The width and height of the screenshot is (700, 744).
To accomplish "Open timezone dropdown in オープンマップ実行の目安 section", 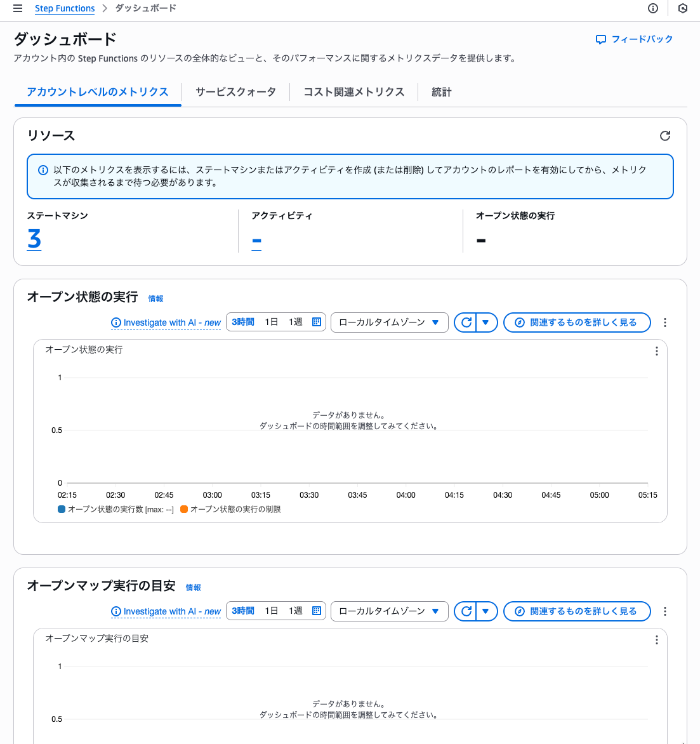I will click(389, 611).
